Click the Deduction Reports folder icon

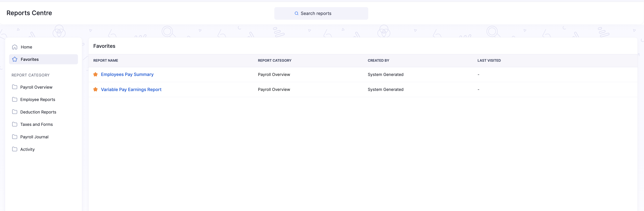[x=15, y=112]
